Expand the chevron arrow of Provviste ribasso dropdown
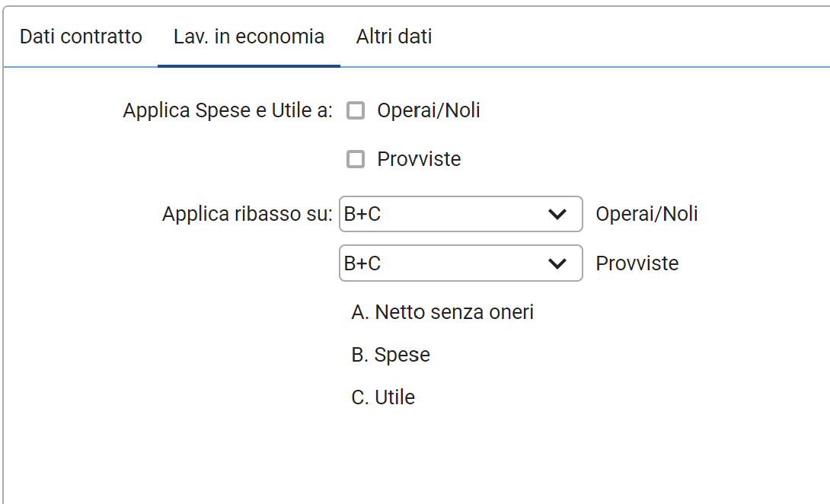 point(557,263)
